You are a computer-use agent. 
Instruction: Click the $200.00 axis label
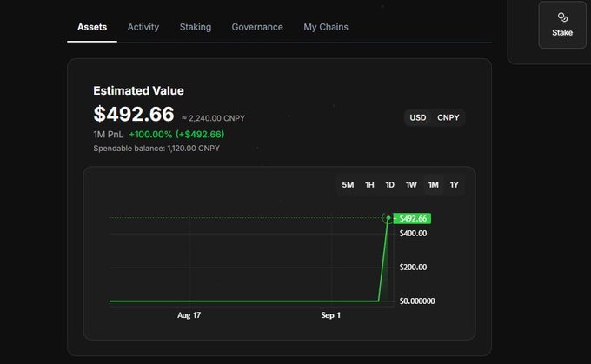click(413, 268)
